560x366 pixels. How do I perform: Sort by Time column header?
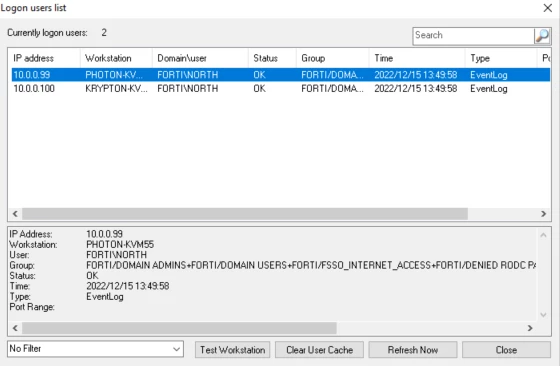click(x=417, y=58)
